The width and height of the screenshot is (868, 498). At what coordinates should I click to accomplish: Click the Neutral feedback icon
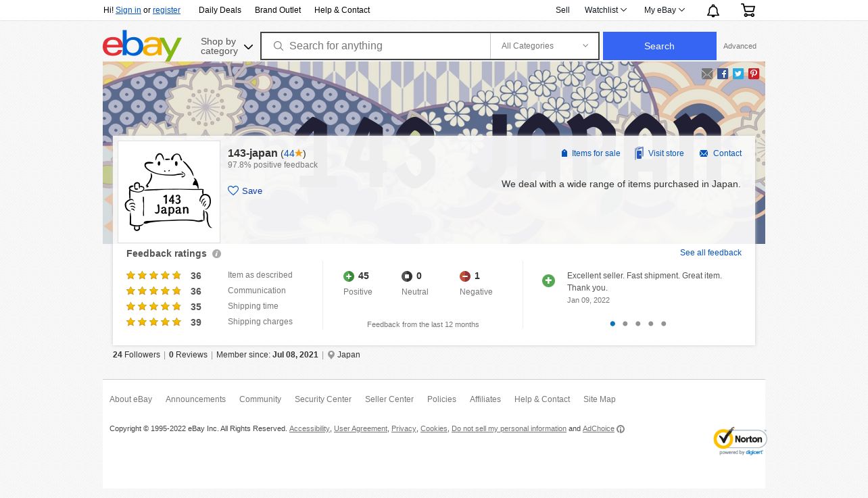click(x=407, y=276)
